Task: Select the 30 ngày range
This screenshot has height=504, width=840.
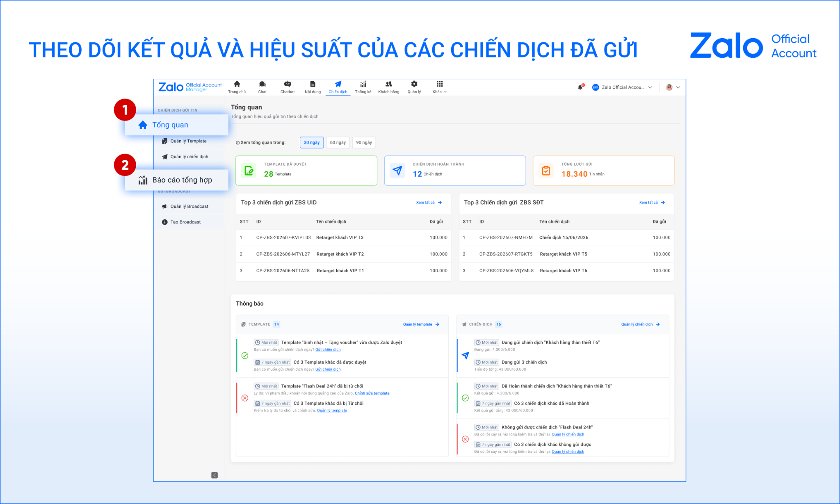Action: tap(312, 142)
